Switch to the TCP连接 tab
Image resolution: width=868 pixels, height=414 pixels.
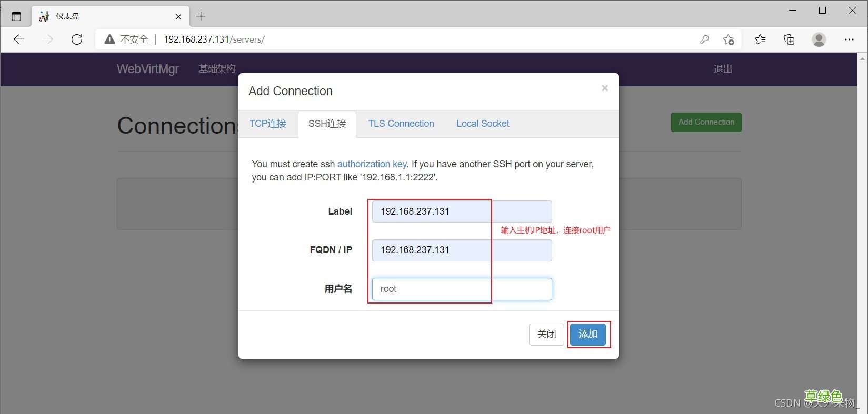268,124
